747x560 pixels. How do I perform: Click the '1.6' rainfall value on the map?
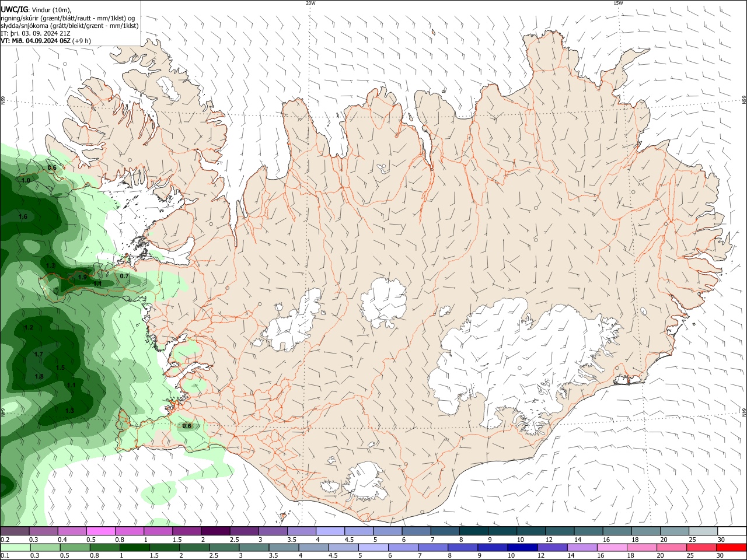pos(23,217)
